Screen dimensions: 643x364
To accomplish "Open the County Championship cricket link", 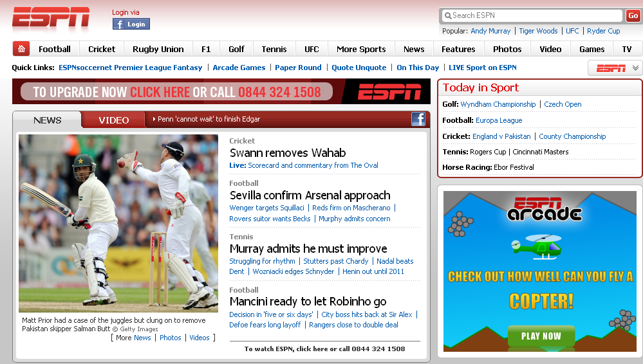I will coord(572,136).
